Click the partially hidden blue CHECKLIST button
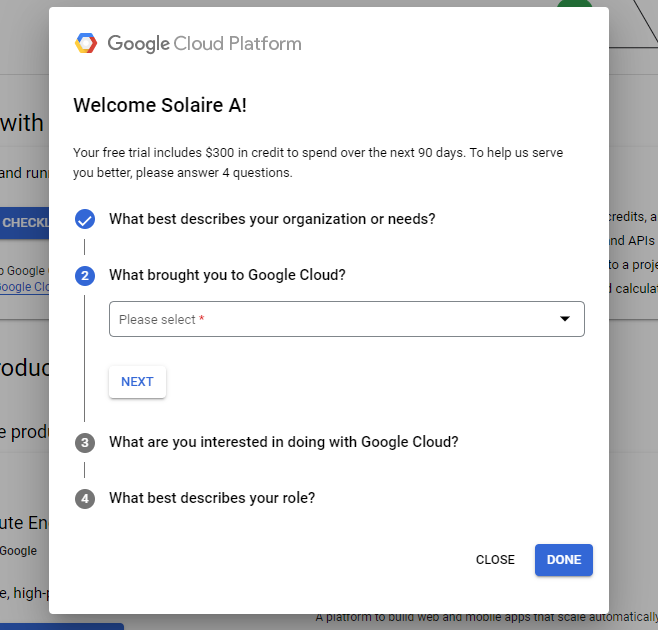 click(25, 222)
